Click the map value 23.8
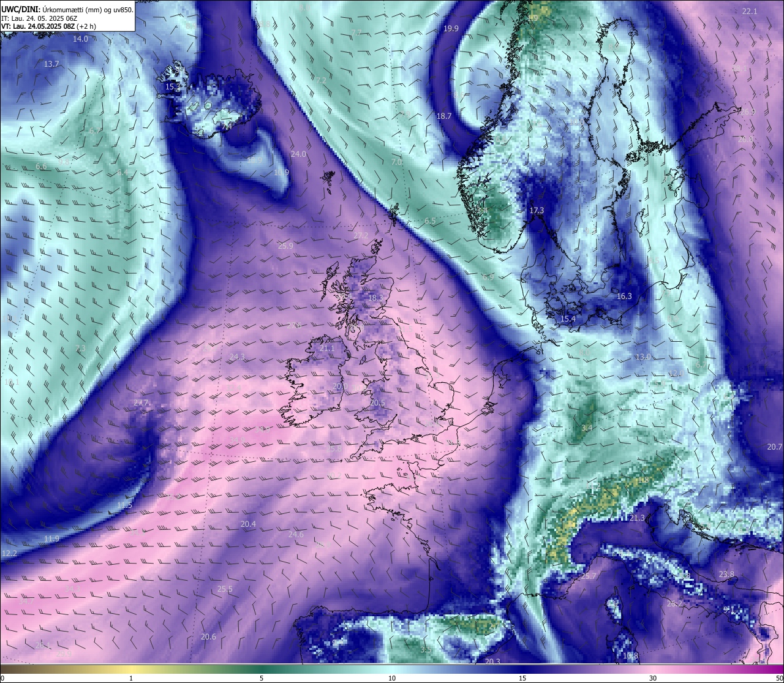This screenshot has width=784, height=683. (726, 574)
